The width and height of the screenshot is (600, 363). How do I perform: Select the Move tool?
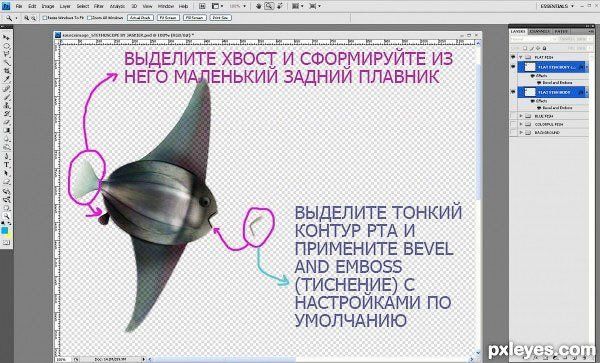[7, 37]
